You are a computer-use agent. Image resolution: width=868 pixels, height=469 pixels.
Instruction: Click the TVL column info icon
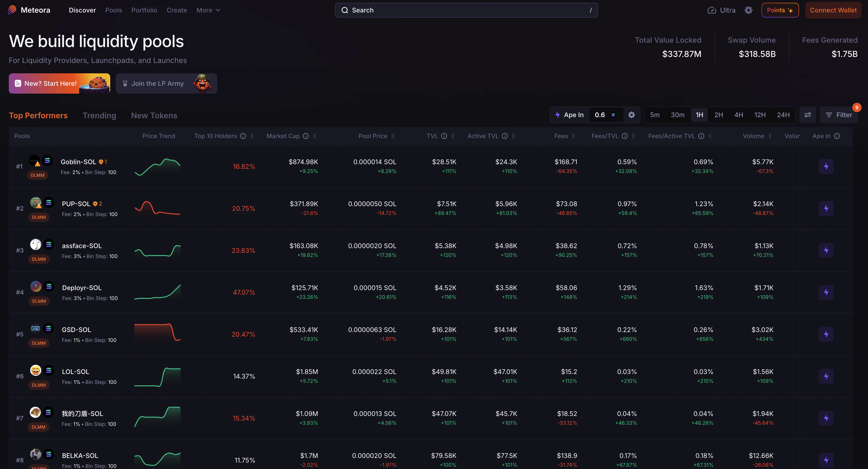coord(444,136)
